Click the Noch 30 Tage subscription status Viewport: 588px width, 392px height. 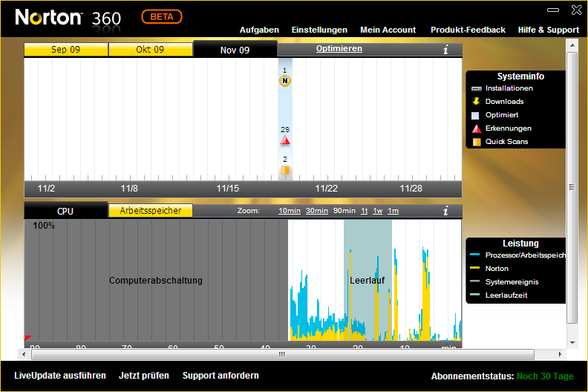(545, 376)
